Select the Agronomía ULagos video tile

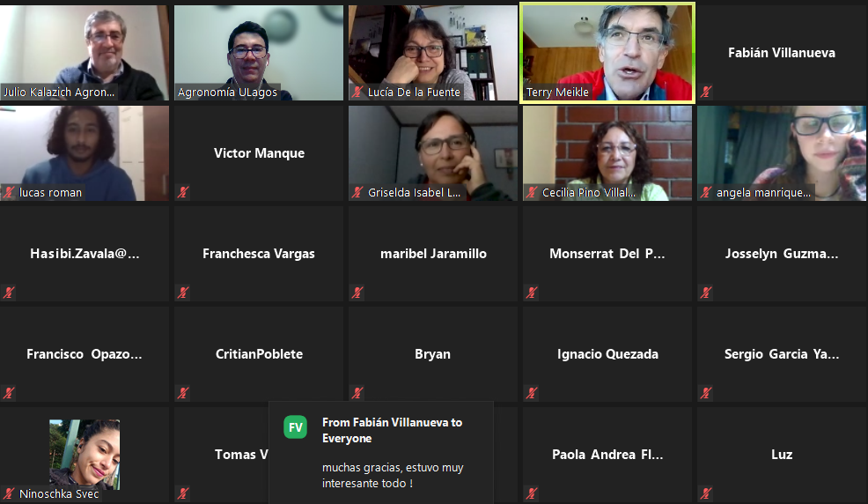coord(259,53)
